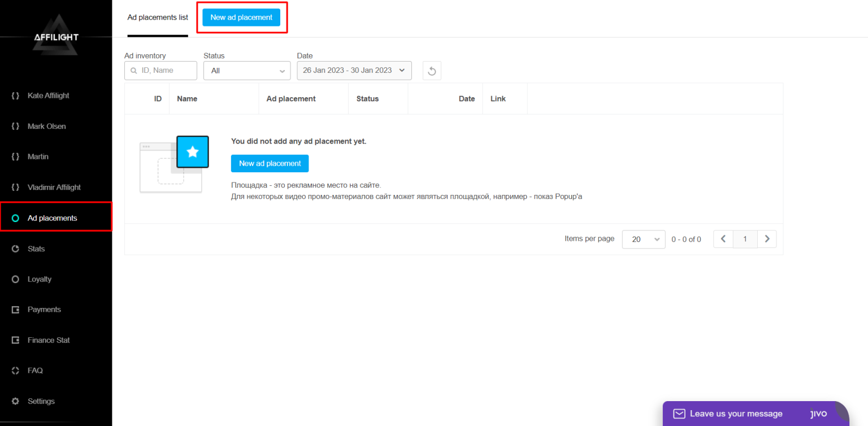
Task: Click the refresh filters icon
Action: pos(432,71)
